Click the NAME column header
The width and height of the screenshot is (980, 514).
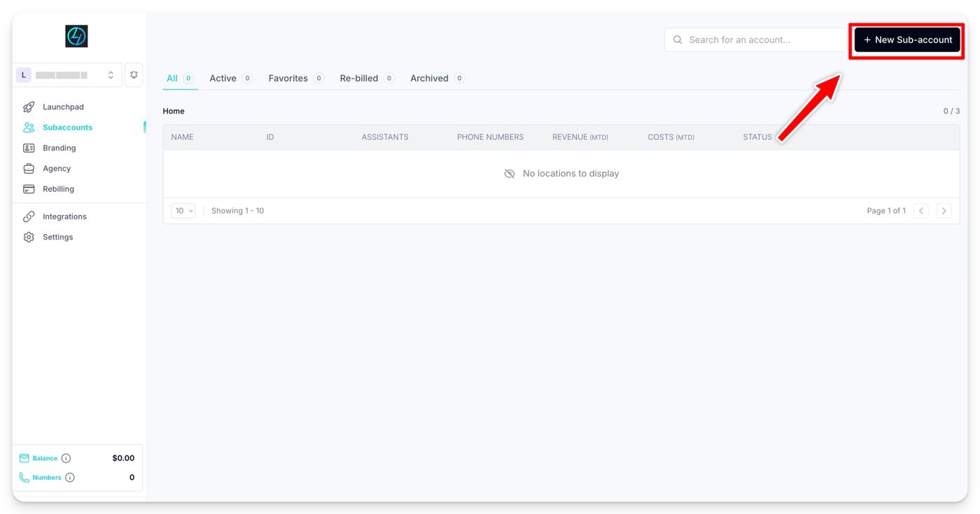[182, 137]
